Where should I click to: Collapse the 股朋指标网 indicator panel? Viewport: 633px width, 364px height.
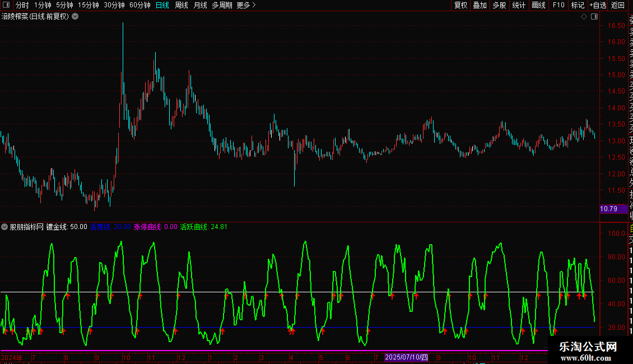tap(4, 227)
